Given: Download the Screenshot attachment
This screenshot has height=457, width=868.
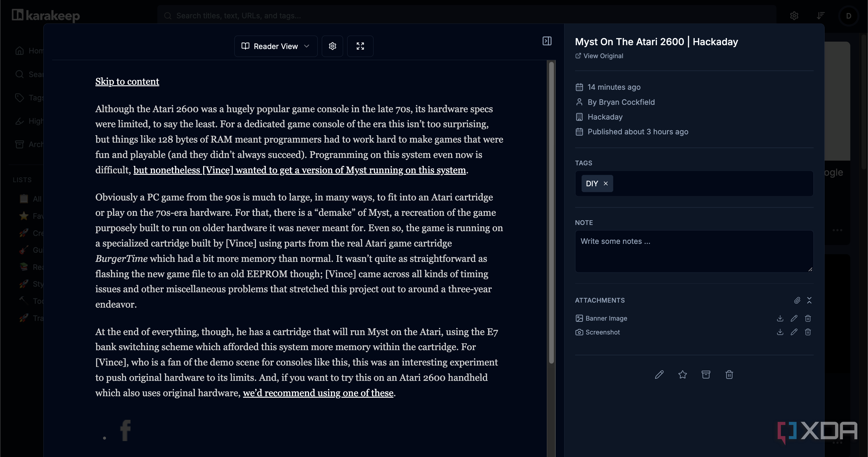Looking at the screenshot, I should 780,332.
